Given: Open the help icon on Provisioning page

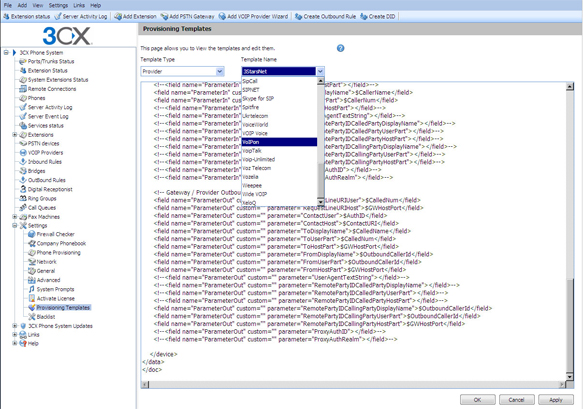Looking at the screenshot, I should [340, 48].
